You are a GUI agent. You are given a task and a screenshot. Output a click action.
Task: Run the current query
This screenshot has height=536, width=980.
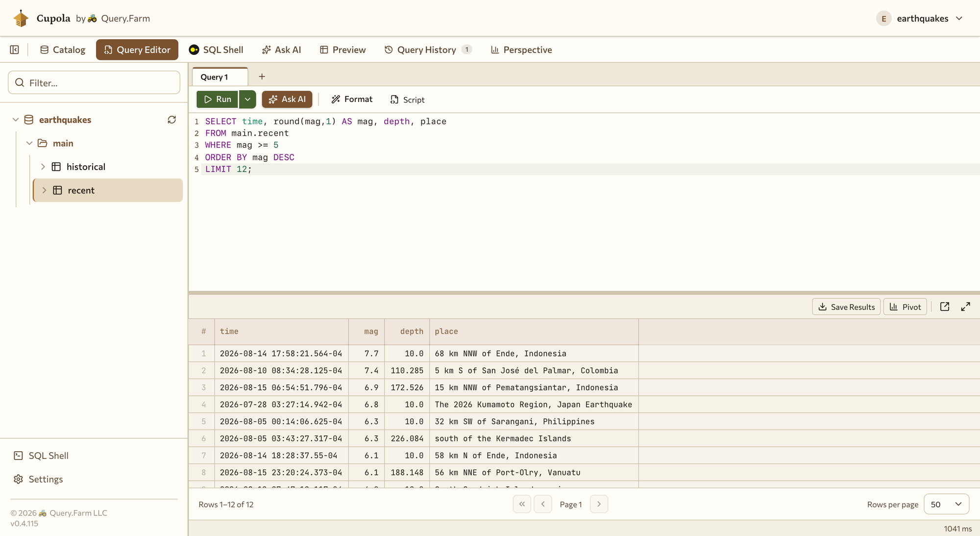pyautogui.click(x=217, y=99)
